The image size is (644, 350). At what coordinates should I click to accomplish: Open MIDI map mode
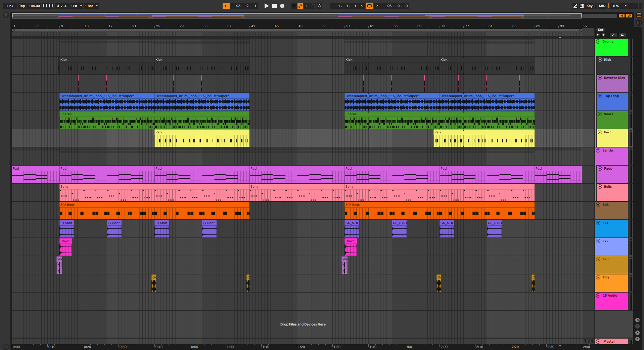point(602,6)
